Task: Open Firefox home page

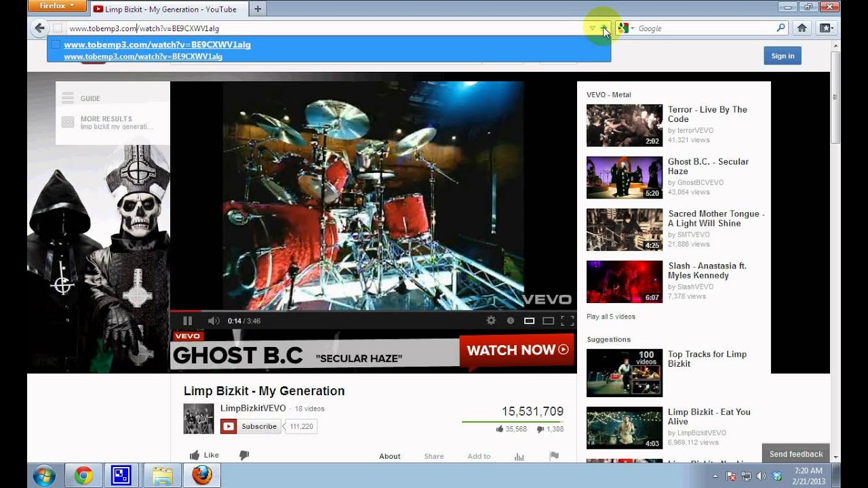Action: pyautogui.click(x=802, y=28)
